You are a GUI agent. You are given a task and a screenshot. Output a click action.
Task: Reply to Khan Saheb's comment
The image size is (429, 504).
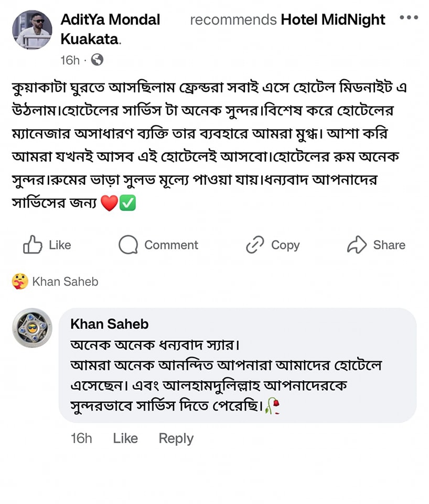[x=176, y=438]
